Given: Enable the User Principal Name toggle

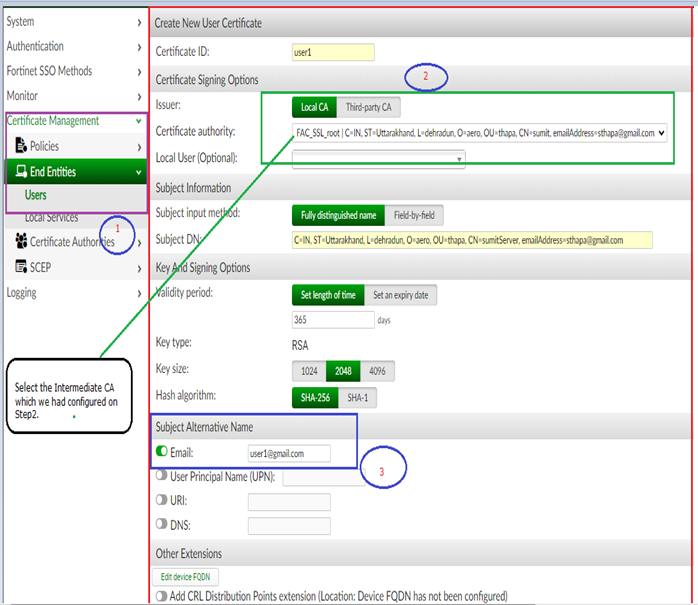Looking at the screenshot, I should click(162, 476).
